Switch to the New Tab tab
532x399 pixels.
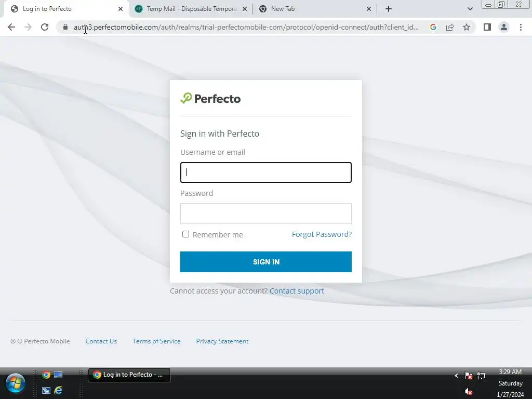click(x=315, y=9)
